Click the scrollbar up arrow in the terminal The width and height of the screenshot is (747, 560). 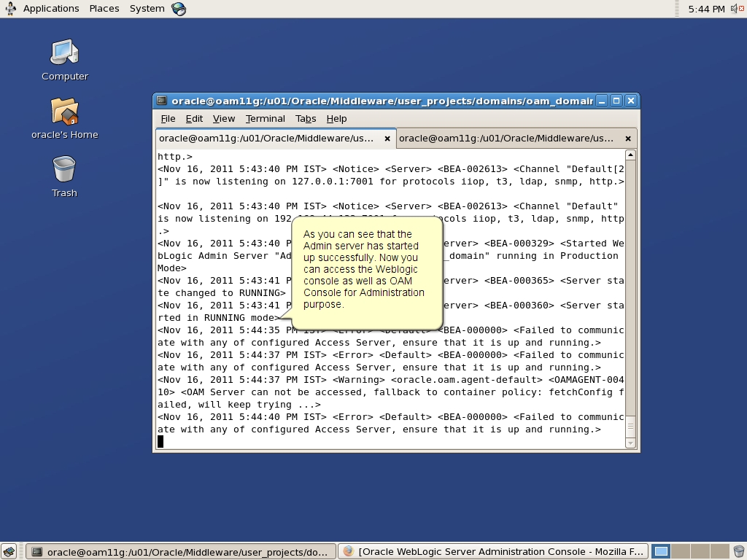[x=629, y=154]
